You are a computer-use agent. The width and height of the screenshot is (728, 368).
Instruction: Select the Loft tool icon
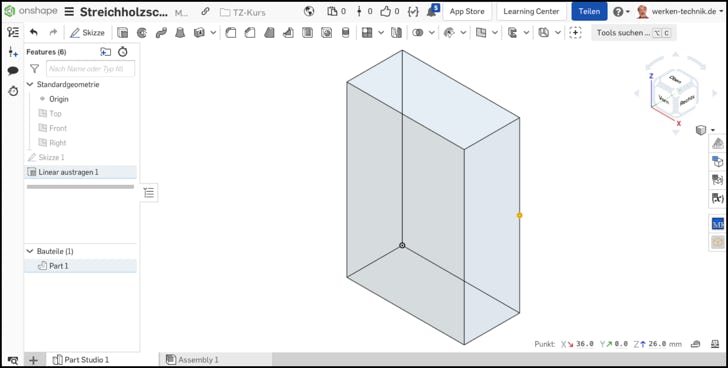click(x=180, y=32)
